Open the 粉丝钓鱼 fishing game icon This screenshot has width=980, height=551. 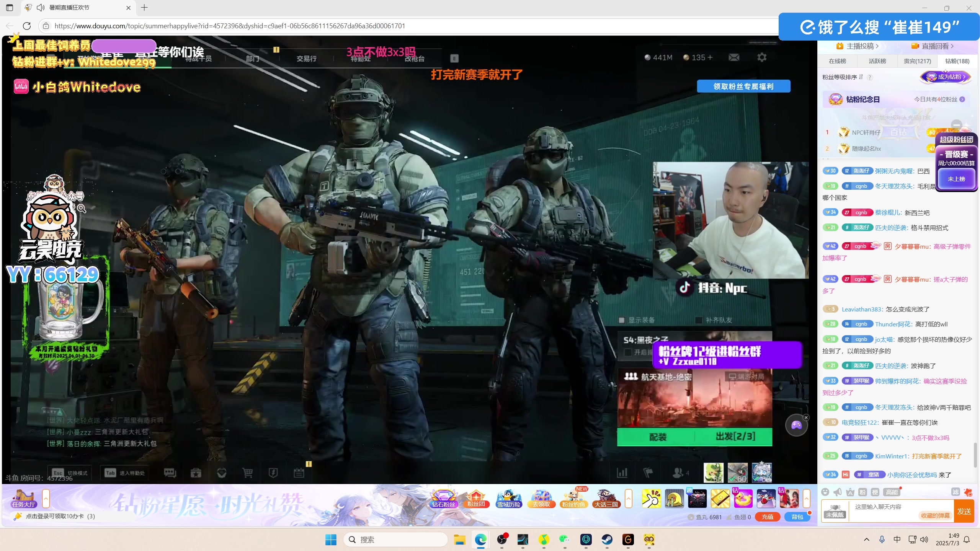tap(574, 499)
